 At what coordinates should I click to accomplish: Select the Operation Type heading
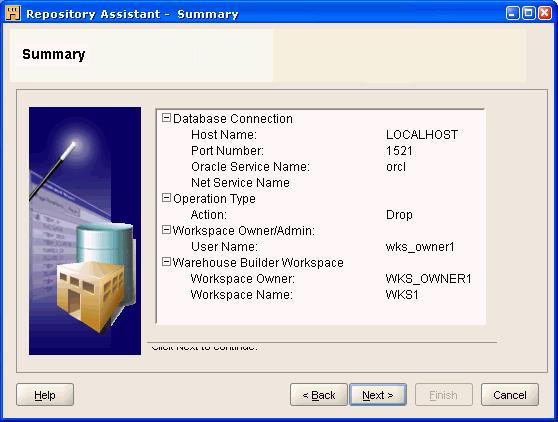[x=214, y=199]
